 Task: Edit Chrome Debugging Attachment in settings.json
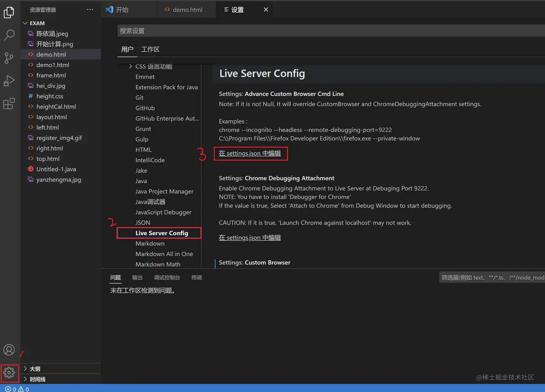pyautogui.click(x=250, y=237)
